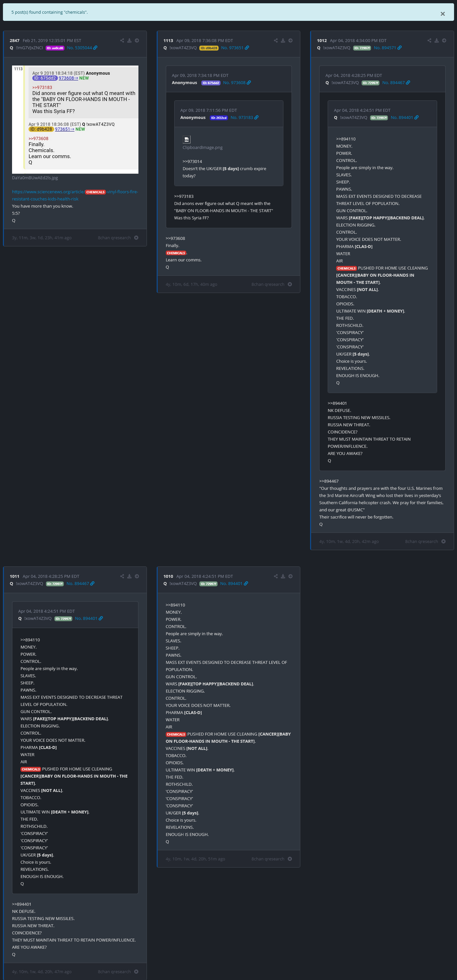
Task: Open link No. 894571
Action: (x=387, y=48)
